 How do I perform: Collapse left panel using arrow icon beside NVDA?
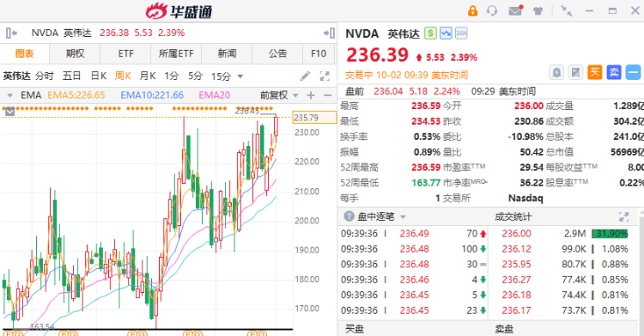11,33
